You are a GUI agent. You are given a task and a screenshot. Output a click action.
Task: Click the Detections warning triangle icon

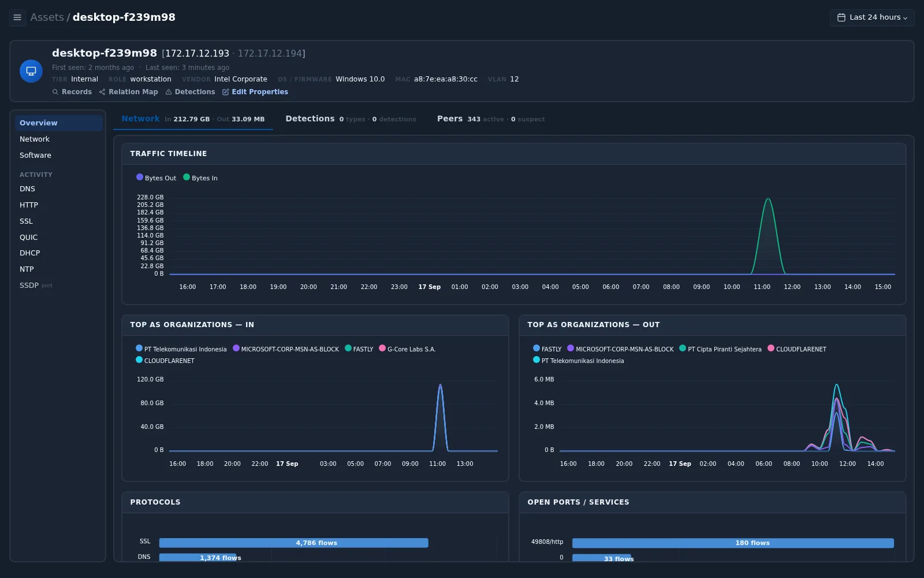coord(169,92)
